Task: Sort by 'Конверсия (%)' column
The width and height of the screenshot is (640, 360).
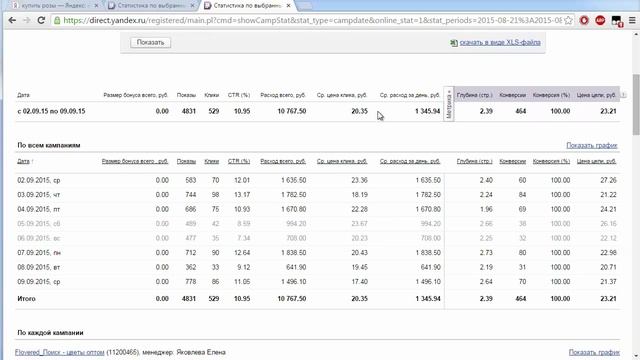Action: [x=551, y=161]
